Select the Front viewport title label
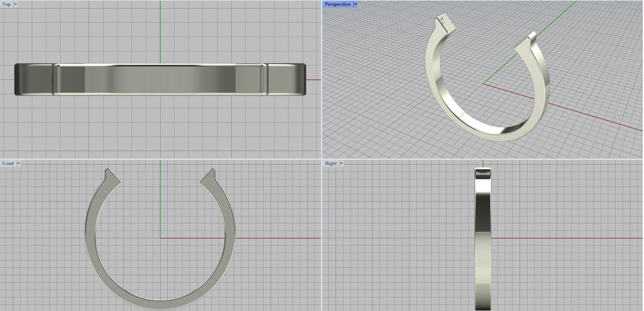644x311 pixels. [x=8, y=164]
